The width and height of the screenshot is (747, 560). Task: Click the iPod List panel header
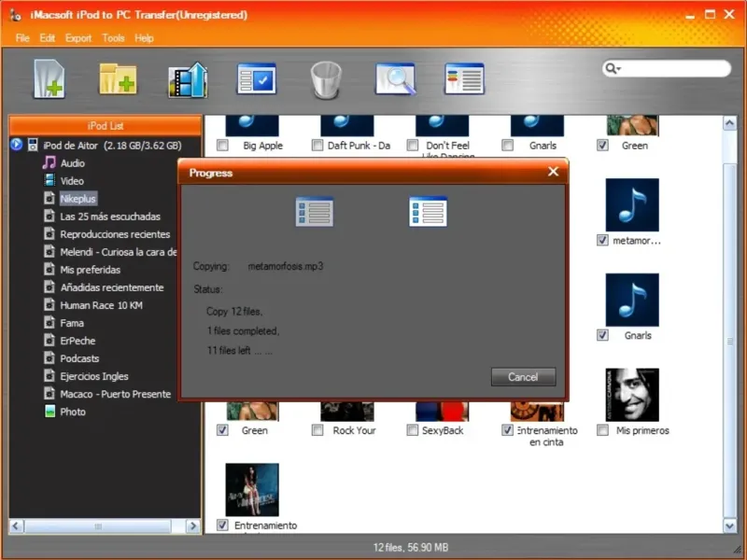105,126
